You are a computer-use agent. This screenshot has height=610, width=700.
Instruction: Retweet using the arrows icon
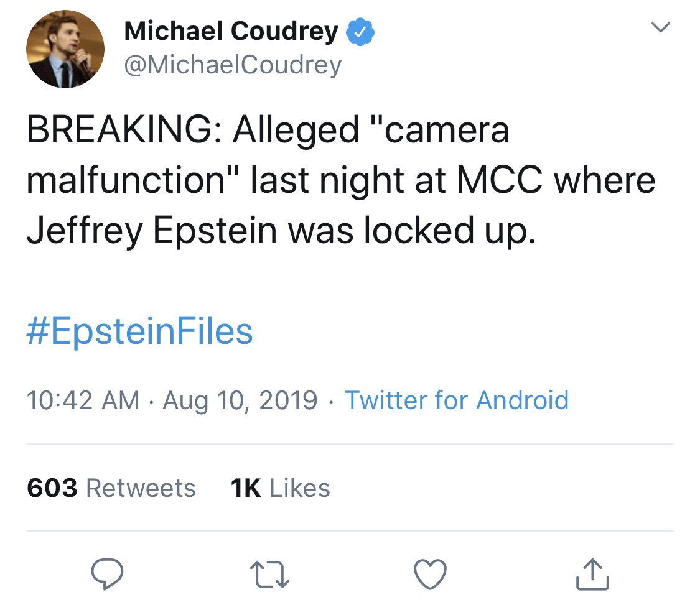point(269,574)
